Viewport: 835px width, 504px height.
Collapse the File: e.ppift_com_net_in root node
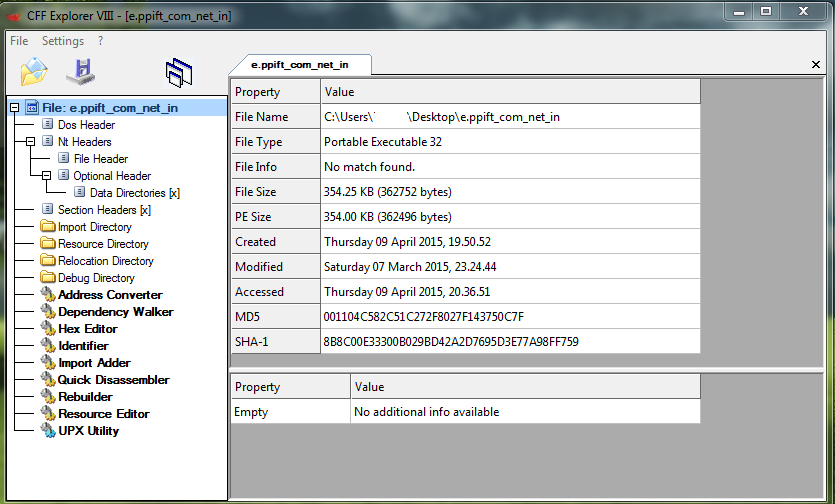click(x=15, y=108)
